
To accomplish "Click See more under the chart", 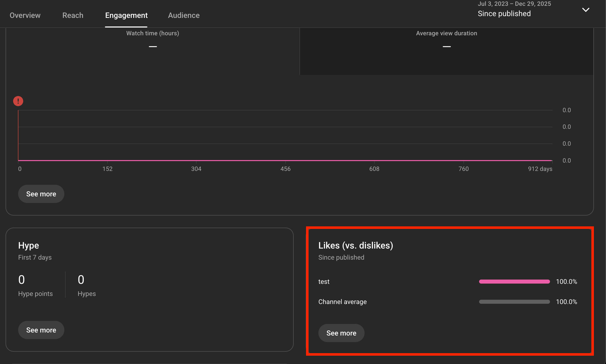I will (x=41, y=194).
